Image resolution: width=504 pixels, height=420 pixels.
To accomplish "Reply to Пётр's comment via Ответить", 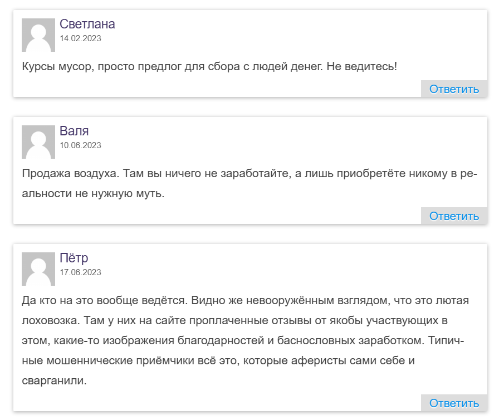I will point(454,403).
